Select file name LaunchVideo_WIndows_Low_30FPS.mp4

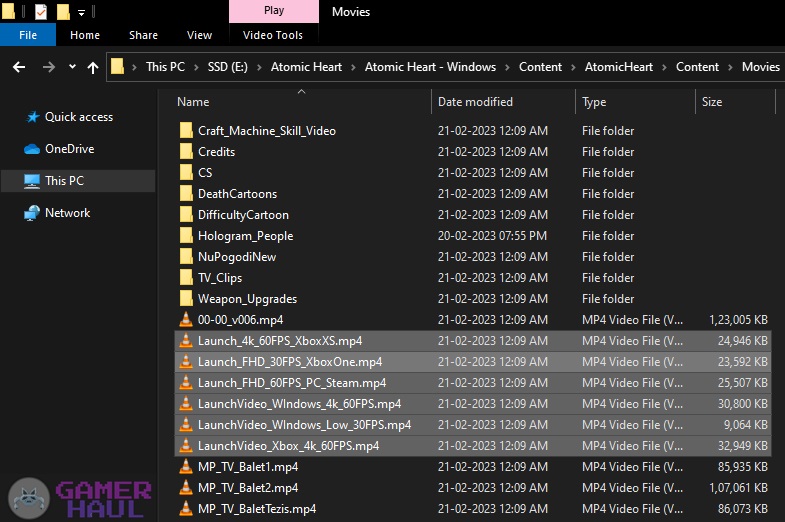click(x=304, y=425)
